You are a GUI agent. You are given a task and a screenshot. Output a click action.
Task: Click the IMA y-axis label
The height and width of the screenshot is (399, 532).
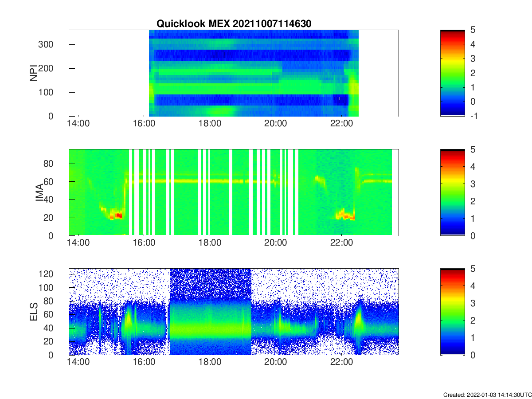tap(39, 192)
